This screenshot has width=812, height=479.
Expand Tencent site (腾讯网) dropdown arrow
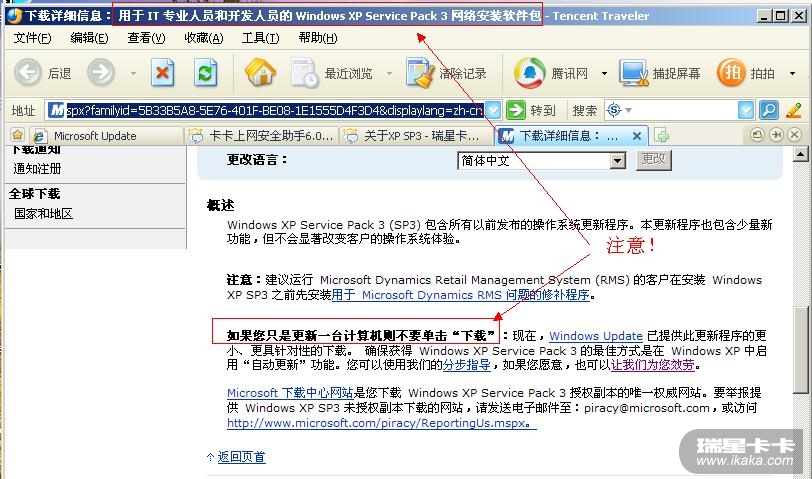click(604, 74)
